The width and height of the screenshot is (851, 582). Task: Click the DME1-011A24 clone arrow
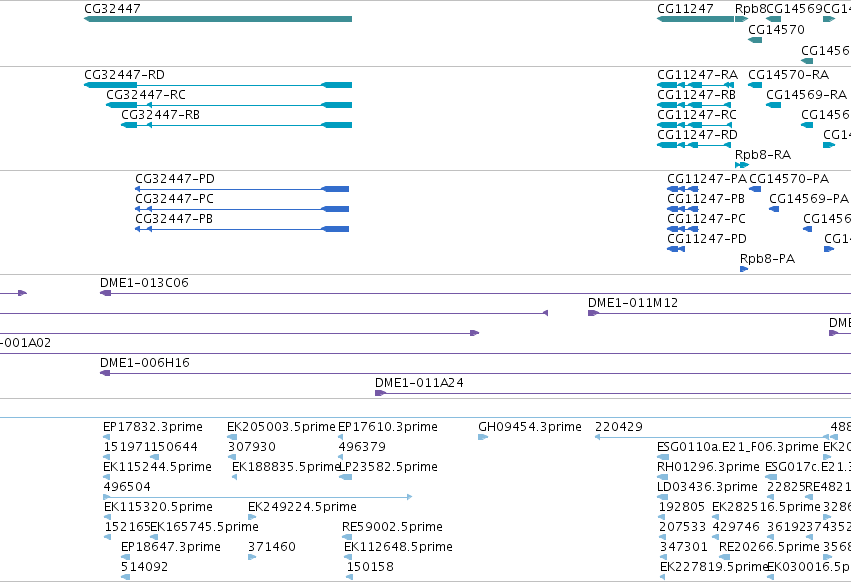coord(380,393)
